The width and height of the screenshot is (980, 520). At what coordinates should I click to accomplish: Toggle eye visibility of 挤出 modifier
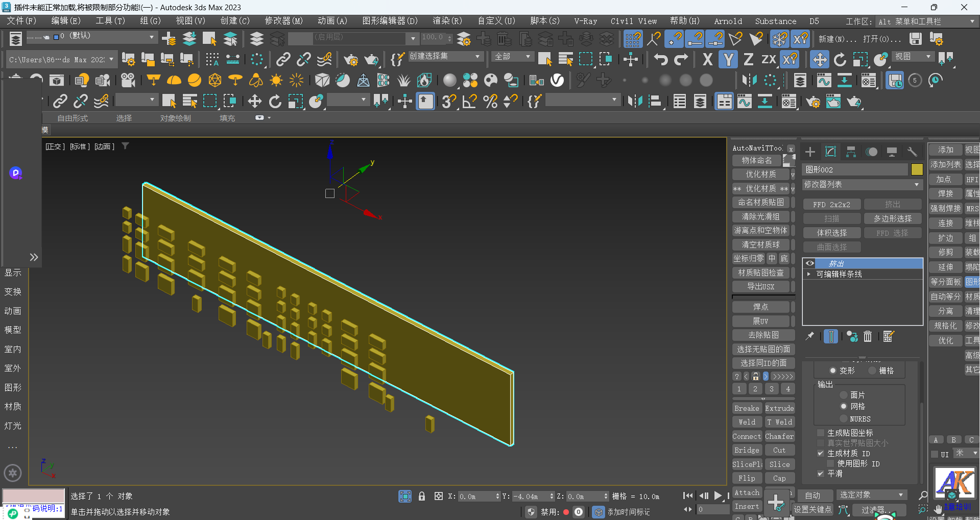(810, 263)
